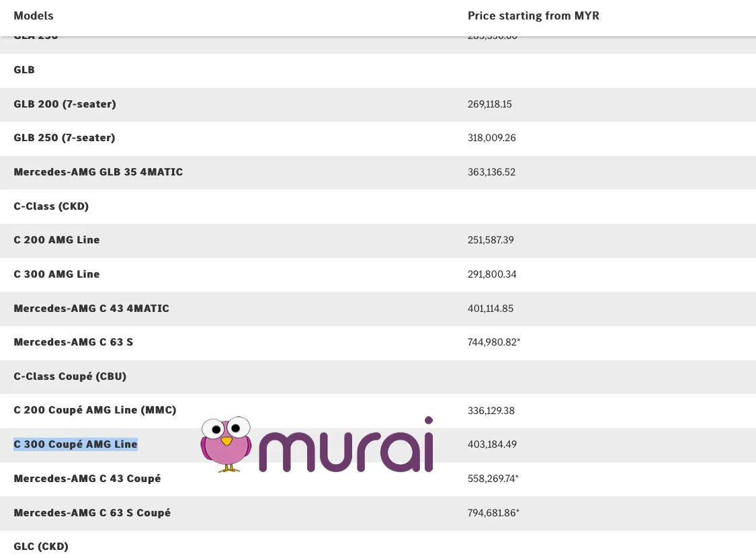
Task: Select C 200 Coupé AMG Line (MMC)
Action: tap(95, 410)
